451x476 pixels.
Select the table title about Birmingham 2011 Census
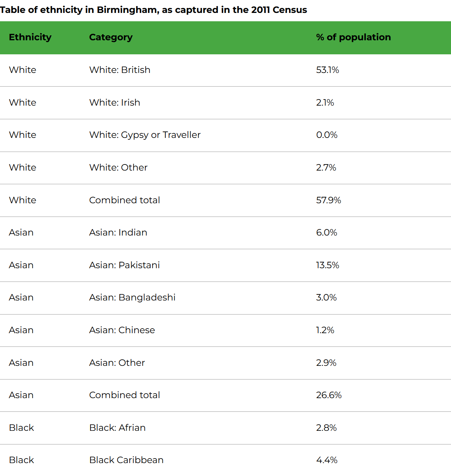[154, 10]
